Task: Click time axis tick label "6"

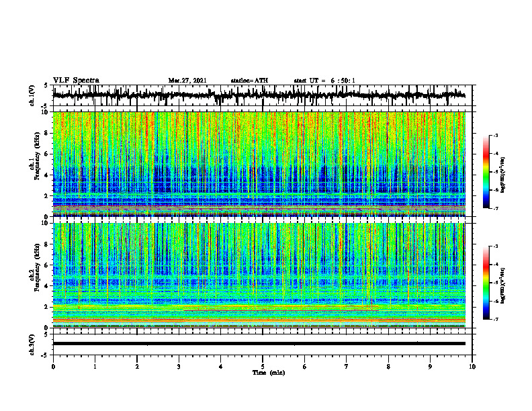Action: pyautogui.click(x=305, y=367)
